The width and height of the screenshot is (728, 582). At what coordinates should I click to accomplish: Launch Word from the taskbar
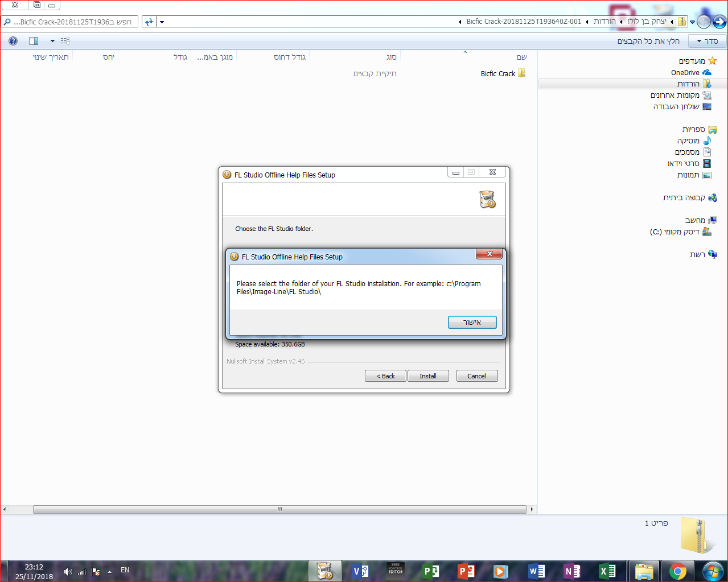[536, 571]
